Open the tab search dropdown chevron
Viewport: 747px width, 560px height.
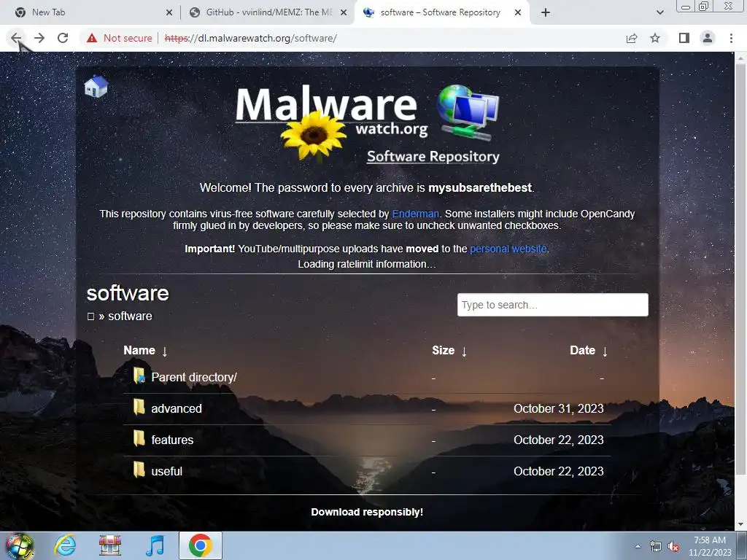(x=659, y=12)
